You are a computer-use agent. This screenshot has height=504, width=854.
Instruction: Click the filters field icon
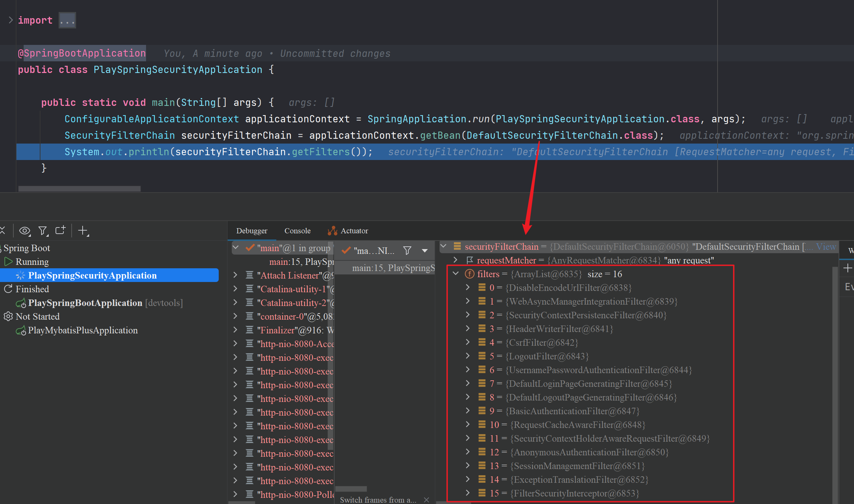click(469, 274)
